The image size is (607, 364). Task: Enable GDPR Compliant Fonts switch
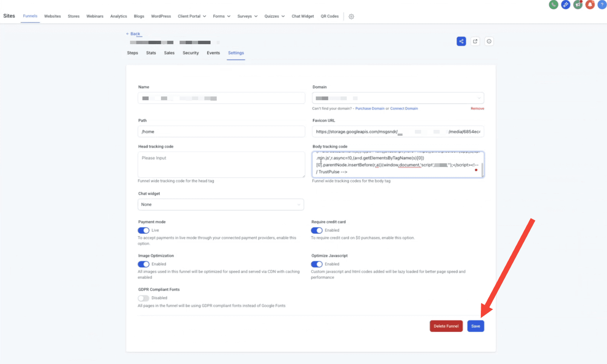point(143,298)
